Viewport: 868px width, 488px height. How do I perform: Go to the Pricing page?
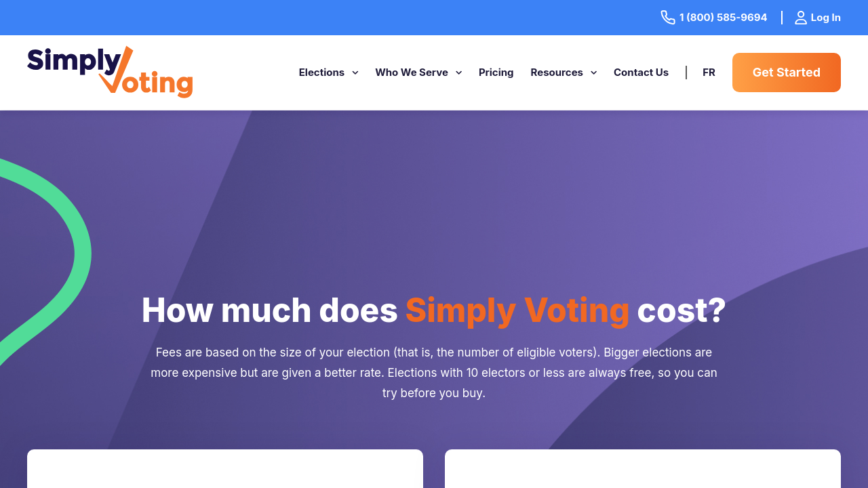[x=496, y=73]
